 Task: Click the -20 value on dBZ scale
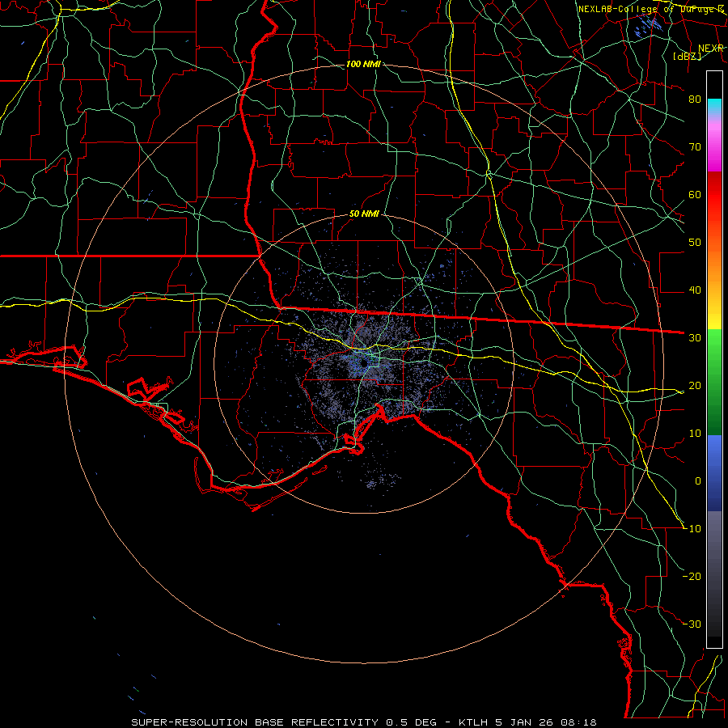click(x=692, y=576)
